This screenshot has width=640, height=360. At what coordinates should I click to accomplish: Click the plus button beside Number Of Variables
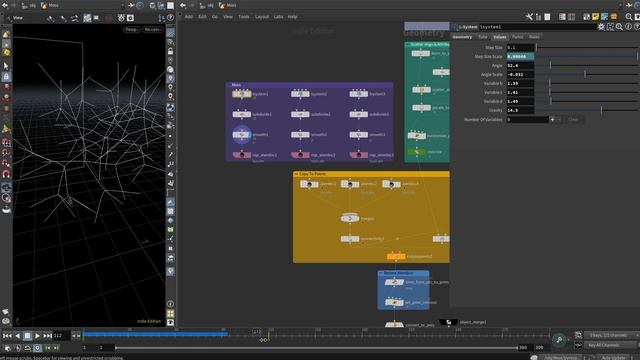click(552, 120)
